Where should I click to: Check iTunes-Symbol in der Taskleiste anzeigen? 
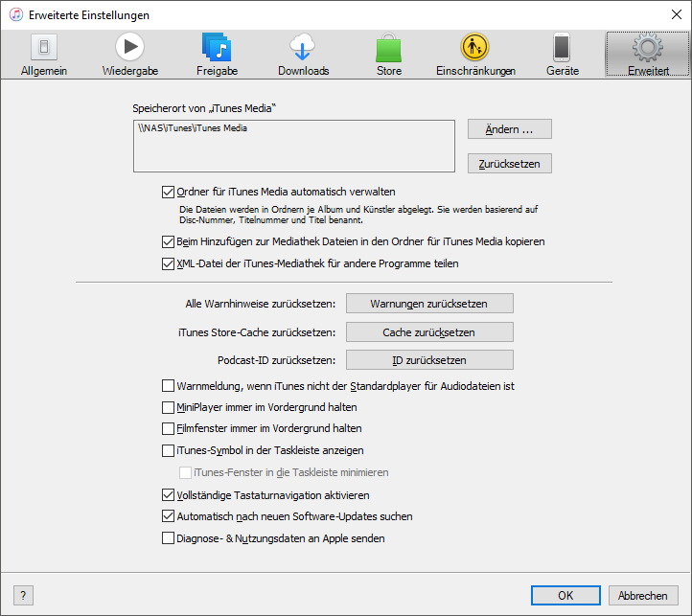tap(168, 450)
